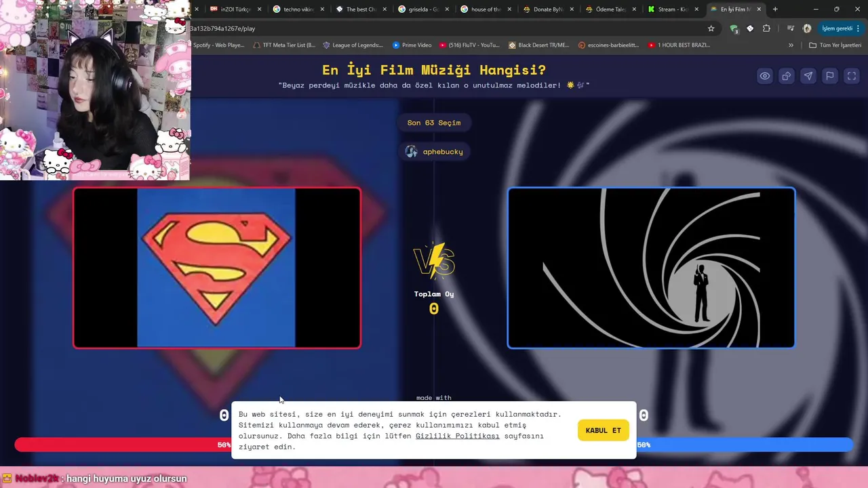The width and height of the screenshot is (868, 488).
Task: Close the En İyi Film tab
Action: pyautogui.click(x=759, y=9)
